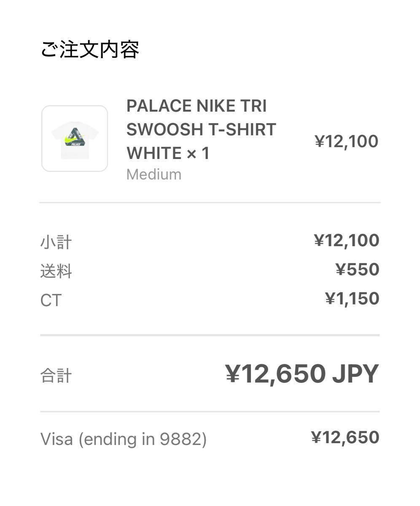Viewport: 420px width, 506px height.
Task: Select the item price beside the product name
Action: 346,142
